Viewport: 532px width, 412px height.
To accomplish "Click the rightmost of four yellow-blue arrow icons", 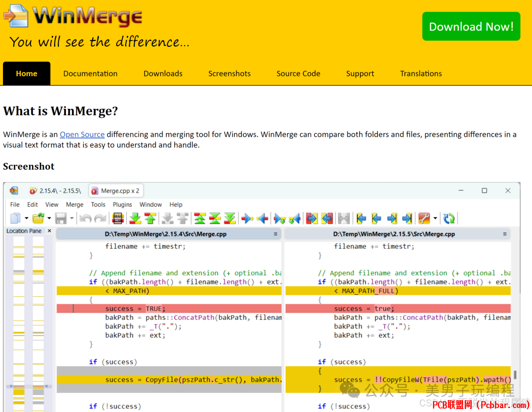I will (407, 219).
